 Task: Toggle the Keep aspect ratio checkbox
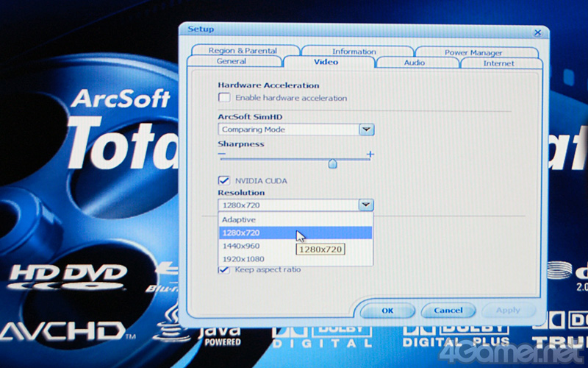(x=224, y=269)
